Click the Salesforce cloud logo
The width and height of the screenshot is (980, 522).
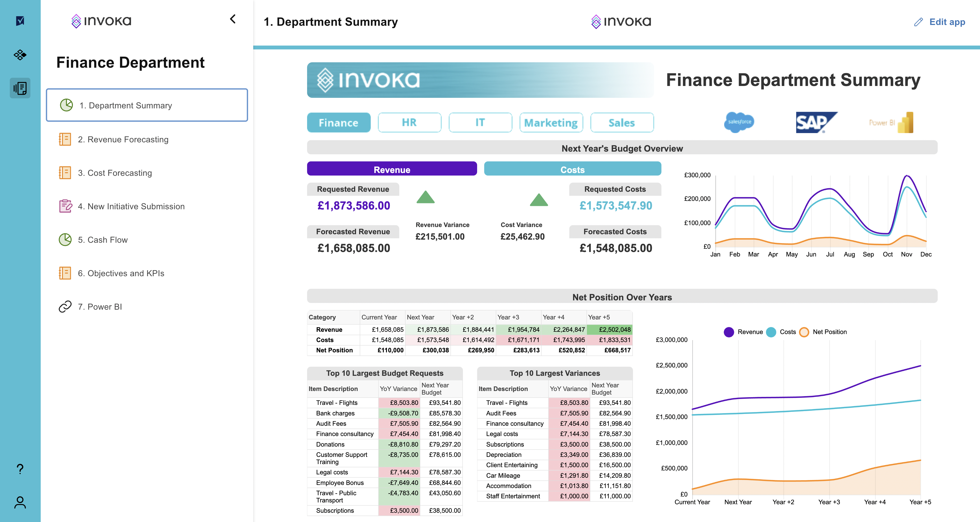tap(739, 122)
